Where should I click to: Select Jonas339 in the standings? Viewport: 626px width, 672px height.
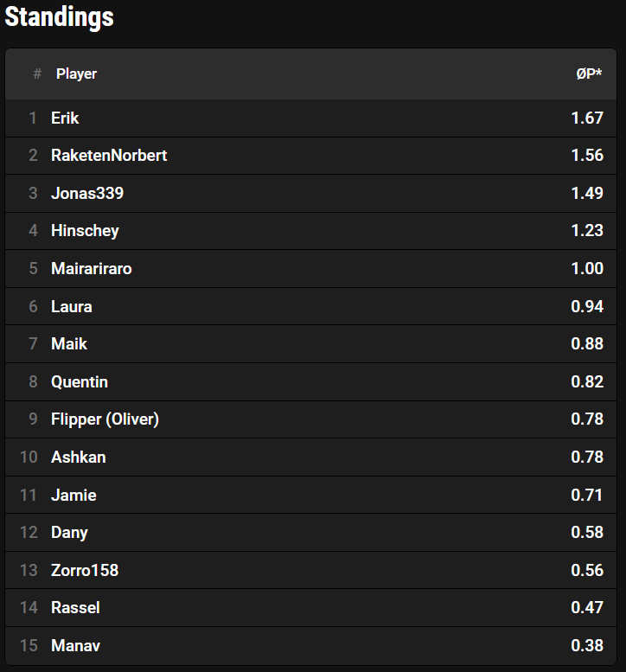click(x=87, y=193)
